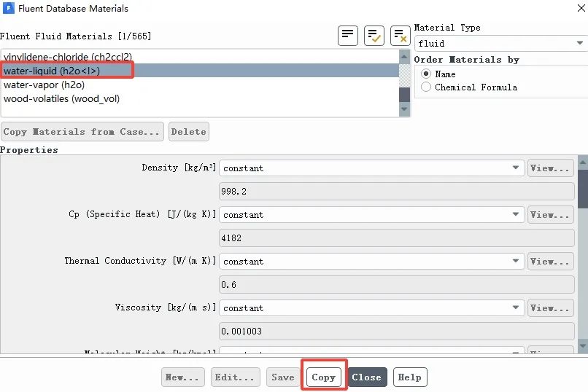Click View button next to Density
Viewport: 588px width, 392px height.
(x=550, y=168)
